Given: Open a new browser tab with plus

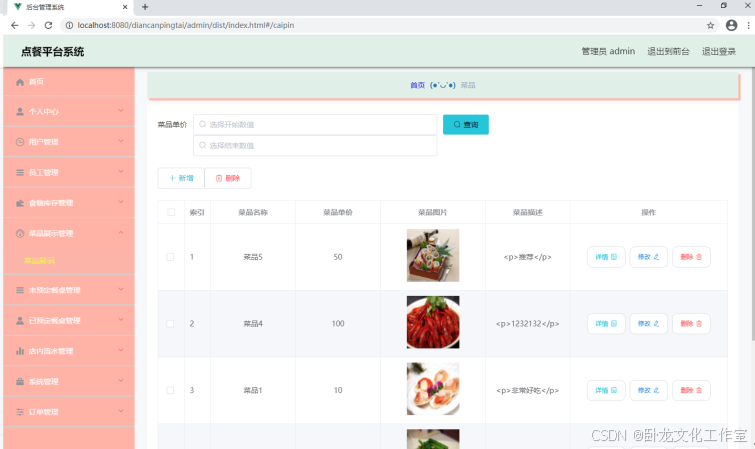Looking at the screenshot, I should coord(145,7).
